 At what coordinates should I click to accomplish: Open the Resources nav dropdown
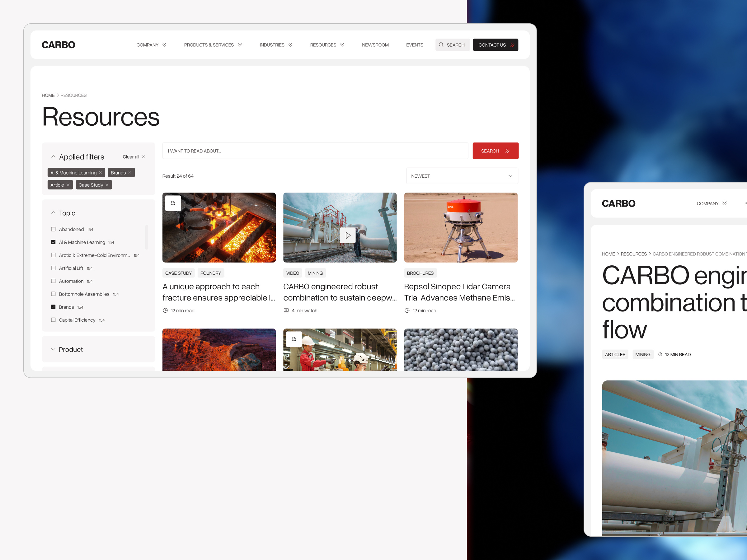pyautogui.click(x=327, y=45)
